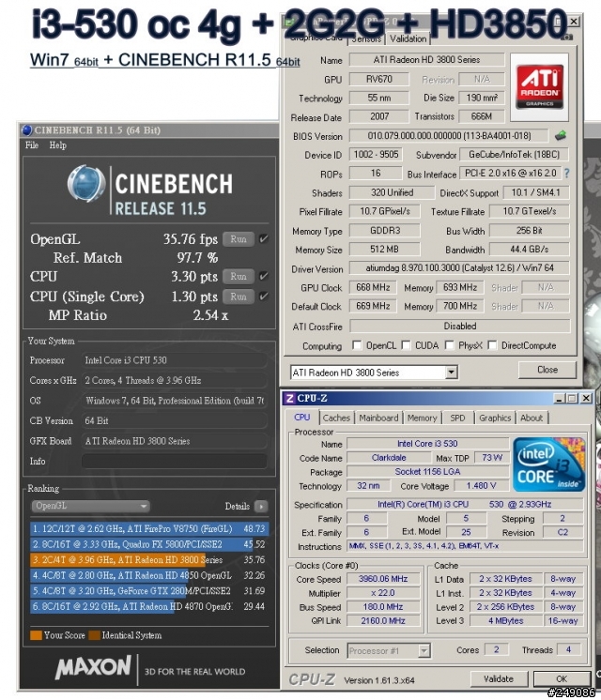Run the CPU (Single Core) benchmark

[239, 296]
